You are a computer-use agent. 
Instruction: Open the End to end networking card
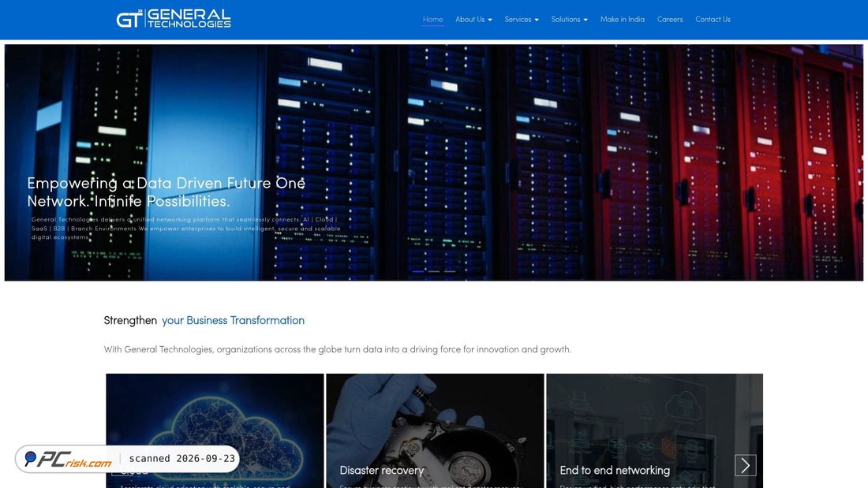point(654,430)
